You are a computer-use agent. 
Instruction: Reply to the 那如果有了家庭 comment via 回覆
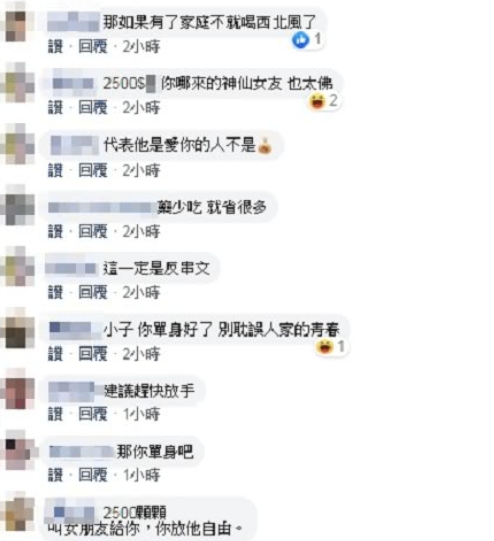(93, 47)
